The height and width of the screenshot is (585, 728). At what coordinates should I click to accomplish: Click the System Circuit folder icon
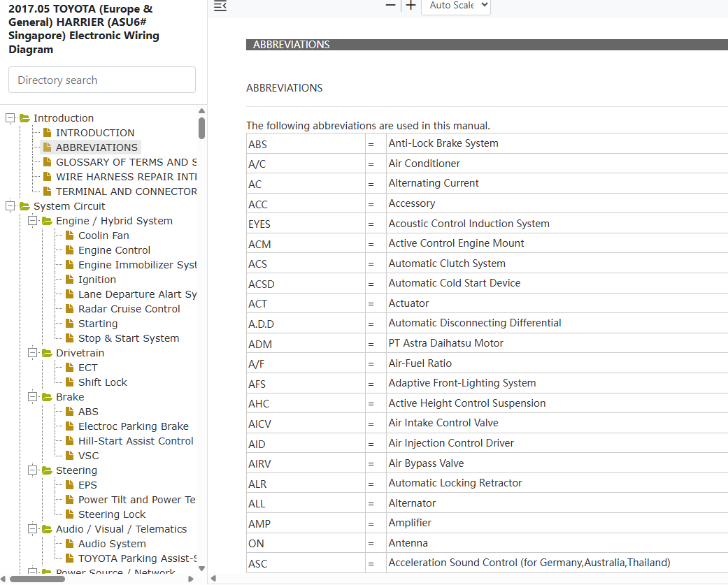tap(24, 206)
